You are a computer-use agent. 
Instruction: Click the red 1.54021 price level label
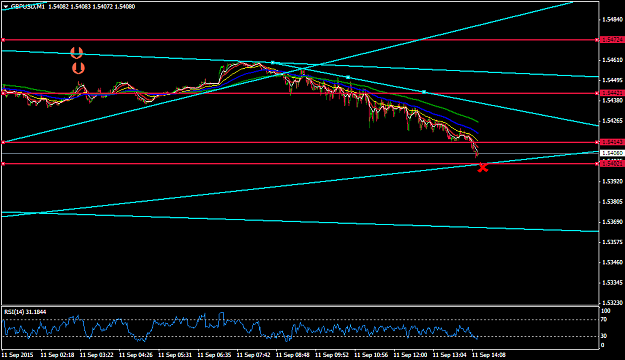pos(612,163)
